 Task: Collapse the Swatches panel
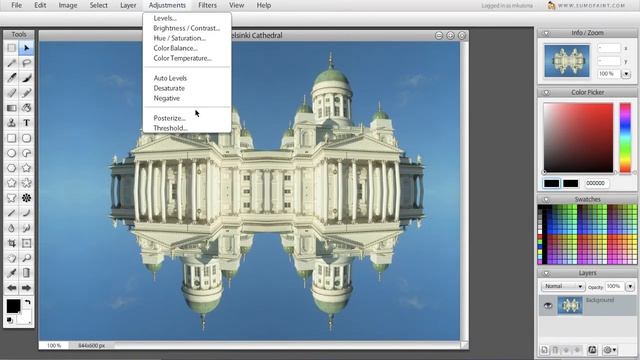[546, 200]
